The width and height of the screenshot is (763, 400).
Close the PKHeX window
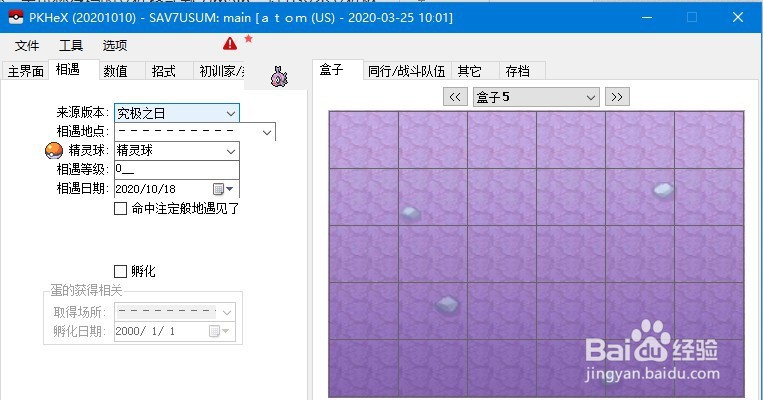pos(738,18)
